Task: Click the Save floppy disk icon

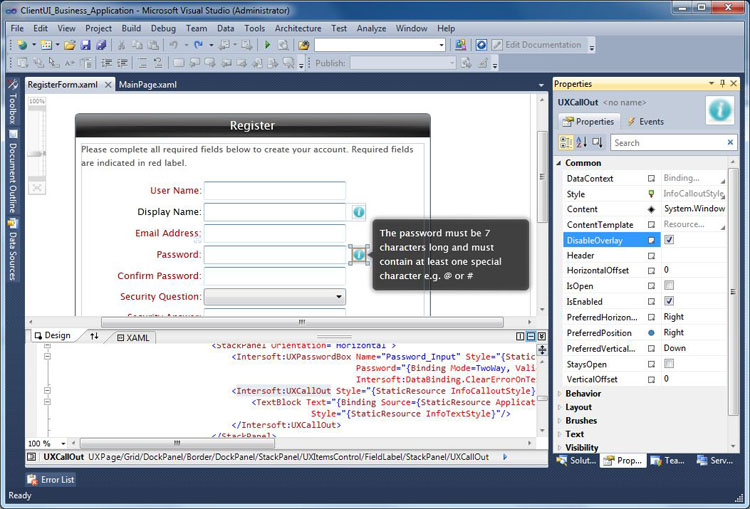Action: click(86, 45)
